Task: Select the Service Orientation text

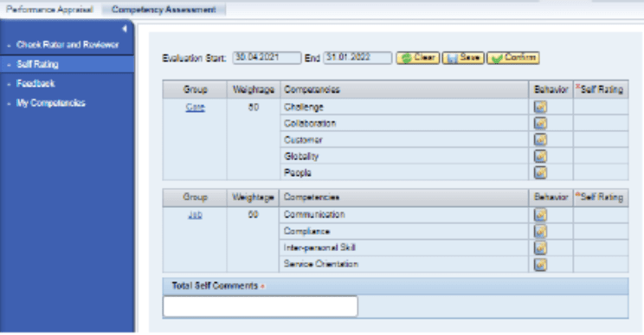Action: 321,264
